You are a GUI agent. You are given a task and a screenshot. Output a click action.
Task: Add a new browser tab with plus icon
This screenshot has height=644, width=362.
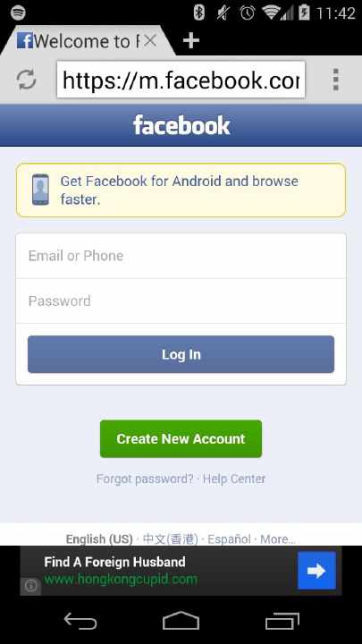[191, 40]
